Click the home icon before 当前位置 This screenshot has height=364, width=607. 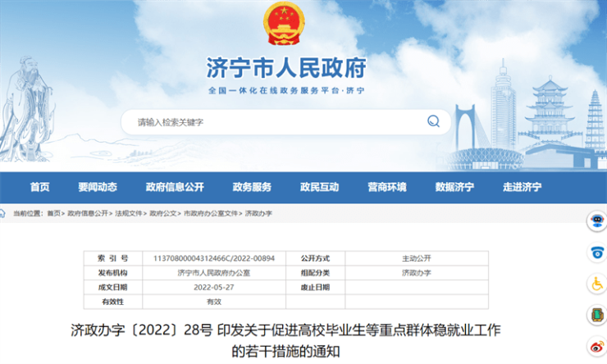pyautogui.click(x=6, y=213)
